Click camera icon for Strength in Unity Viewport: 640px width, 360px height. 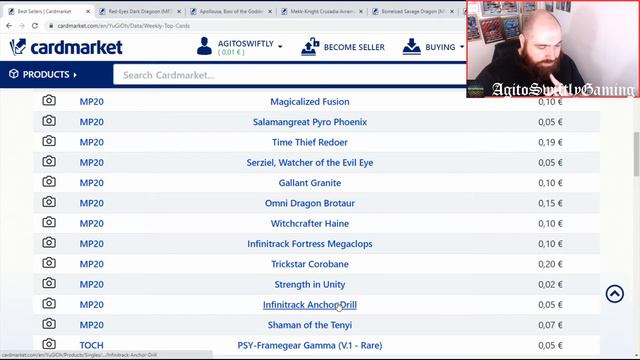[x=49, y=283]
